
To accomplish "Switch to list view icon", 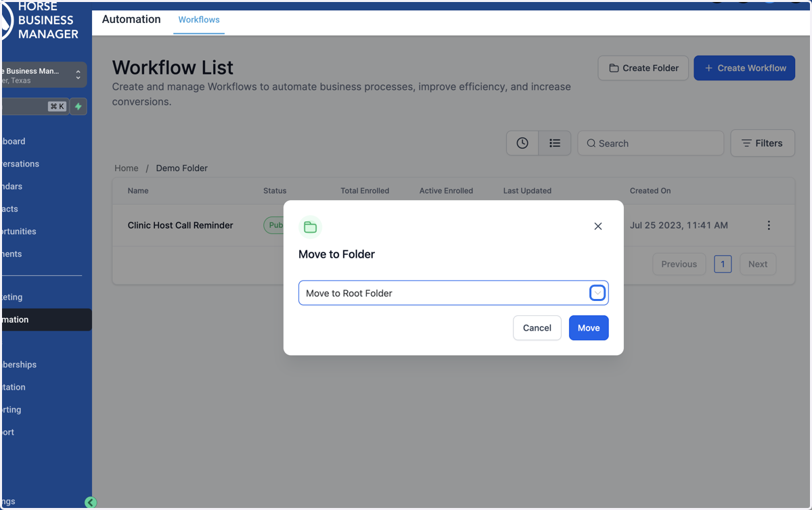I will point(555,143).
